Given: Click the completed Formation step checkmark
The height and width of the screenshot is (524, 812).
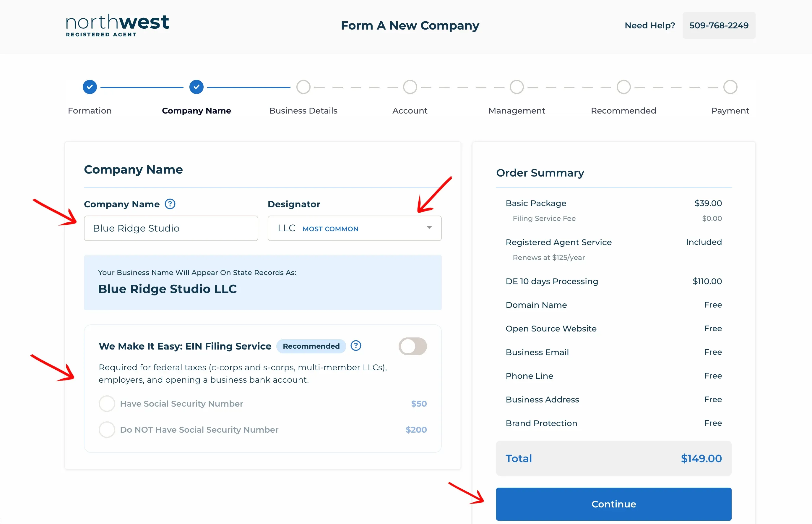Looking at the screenshot, I should click(x=90, y=87).
